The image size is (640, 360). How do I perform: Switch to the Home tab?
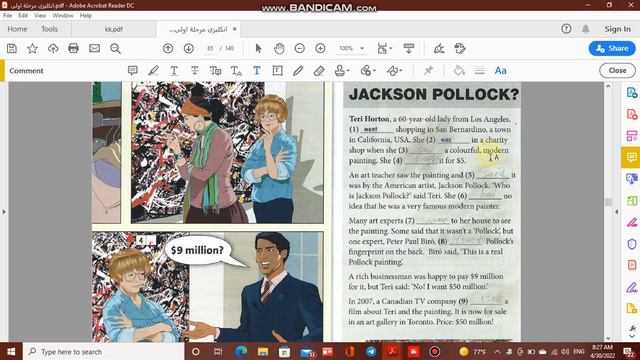pos(18,29)
